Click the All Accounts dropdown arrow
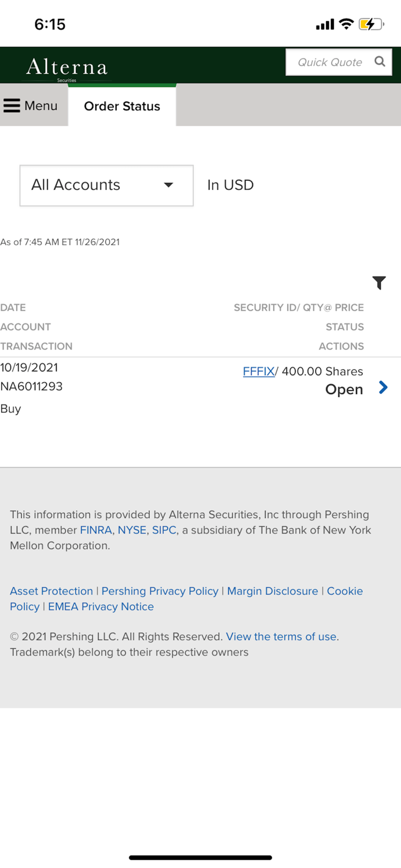Screen dimensions: 401x868 click(168, 185)
